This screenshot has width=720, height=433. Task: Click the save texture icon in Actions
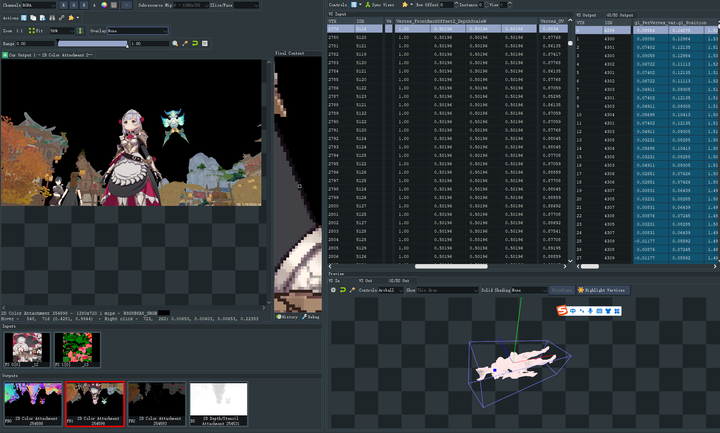(24, 18)
